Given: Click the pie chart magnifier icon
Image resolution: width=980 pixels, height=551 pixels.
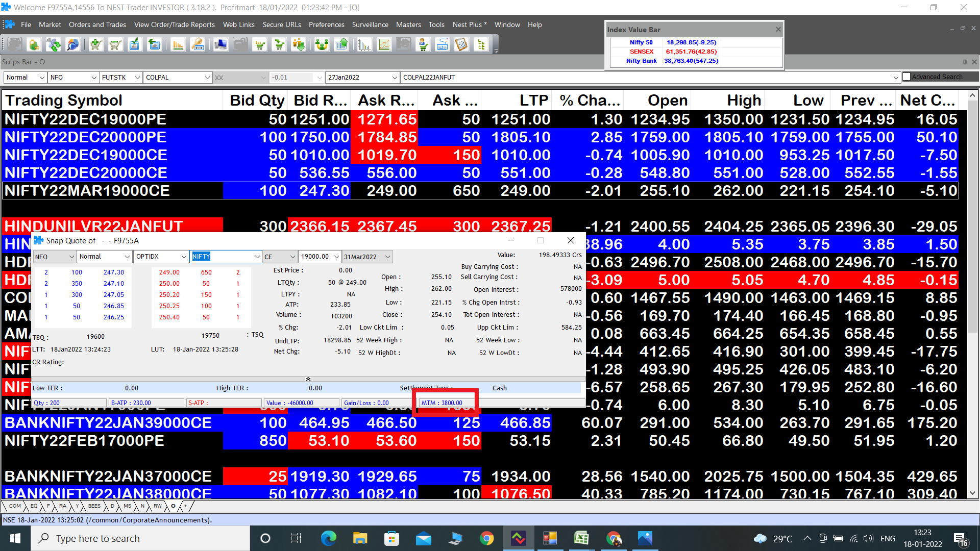Looking at the screenshot, I should pyautogui.click(x=73, y=45).
